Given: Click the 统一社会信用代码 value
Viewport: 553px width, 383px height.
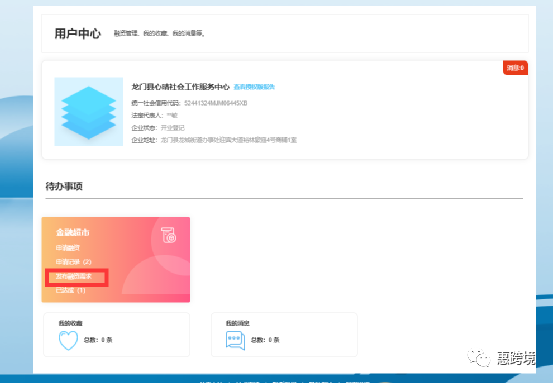Looking at the screenshot, I should click(x=215, y=103).
